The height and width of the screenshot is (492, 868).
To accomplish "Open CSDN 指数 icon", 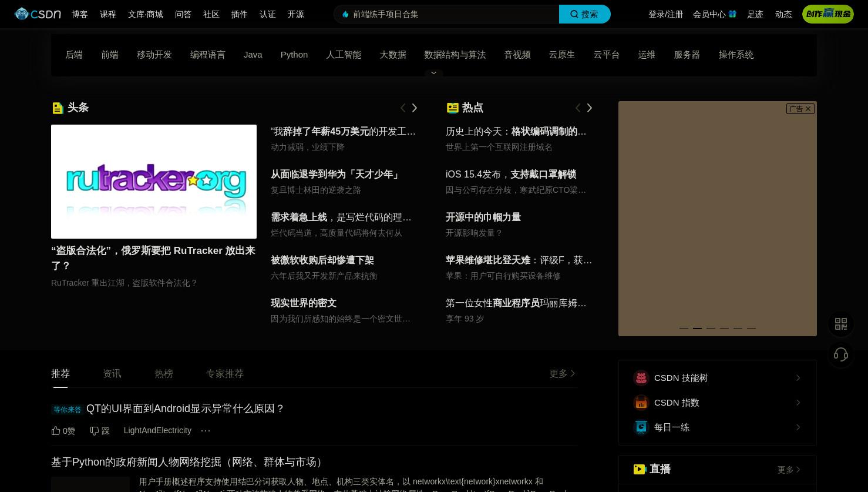I will [x=641, y=403].
